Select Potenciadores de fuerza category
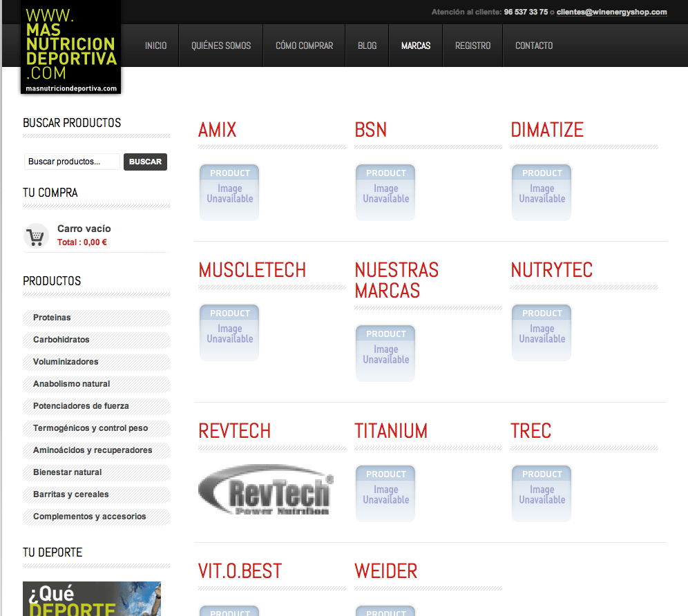The image size is (688, 616). click(96, 406)
